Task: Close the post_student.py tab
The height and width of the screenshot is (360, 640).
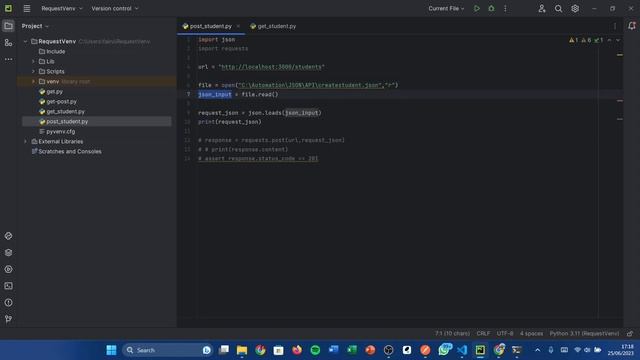Action: tap(238, 26)
